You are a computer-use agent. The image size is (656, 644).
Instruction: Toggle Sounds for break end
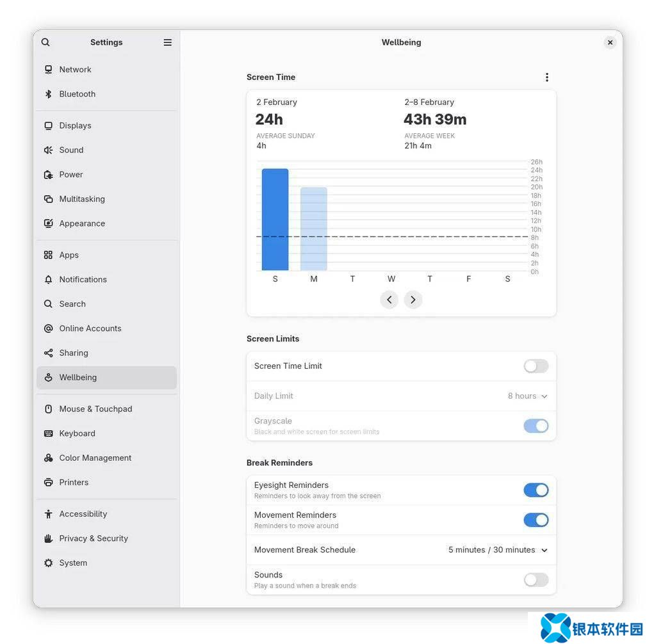(536, 580)
